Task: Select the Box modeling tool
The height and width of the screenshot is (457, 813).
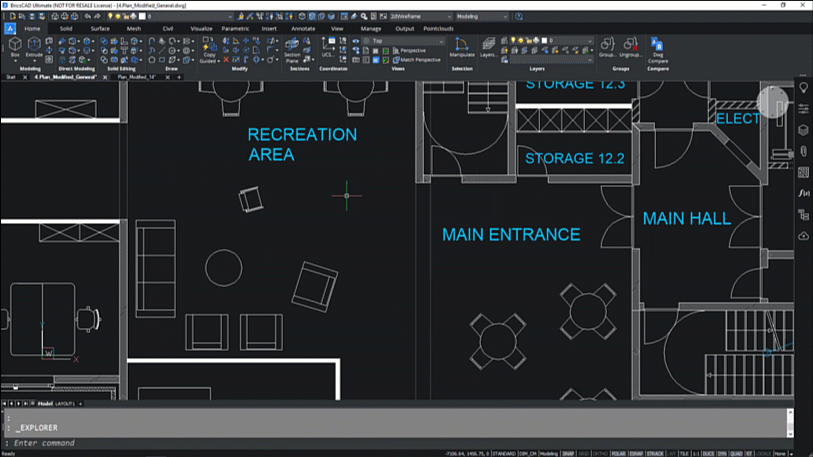Action: (x=14, y=46)
